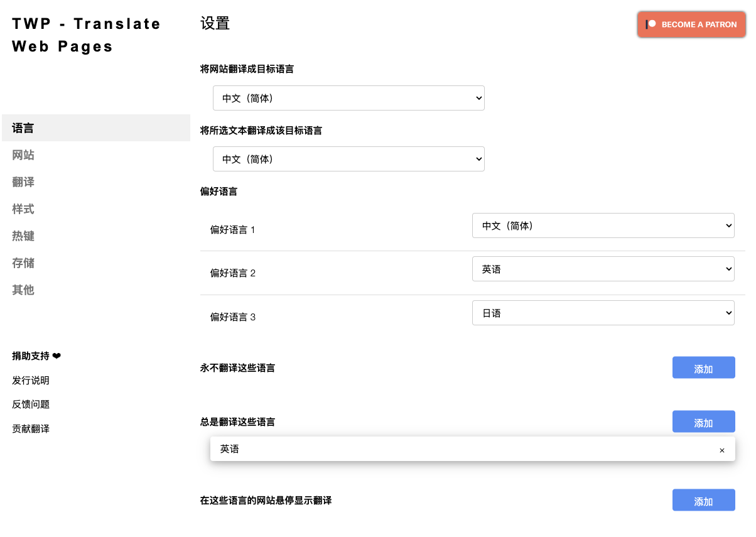Click the 反馈问题 link

31,404
